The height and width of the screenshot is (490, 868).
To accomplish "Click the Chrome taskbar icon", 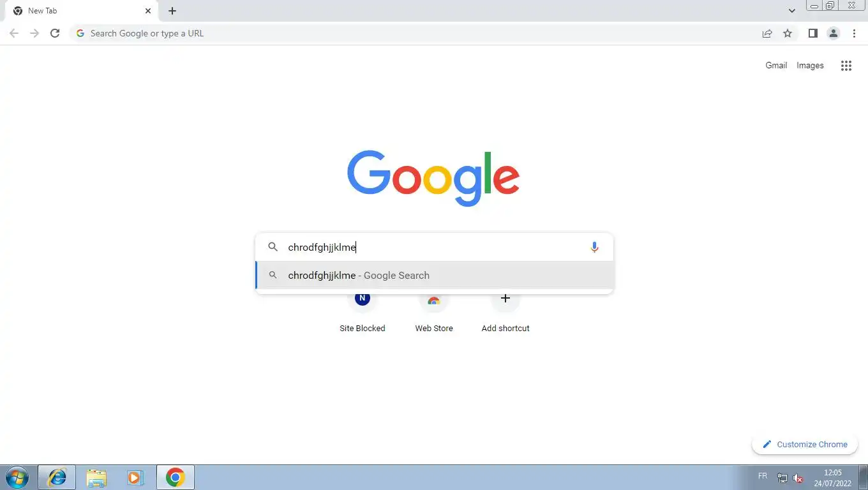I will [x=175, y=477].
